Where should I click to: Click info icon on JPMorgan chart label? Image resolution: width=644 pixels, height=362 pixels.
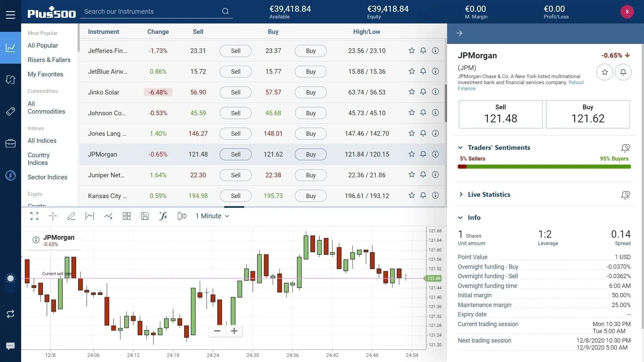pyautogui.click(x=36, y=240)
